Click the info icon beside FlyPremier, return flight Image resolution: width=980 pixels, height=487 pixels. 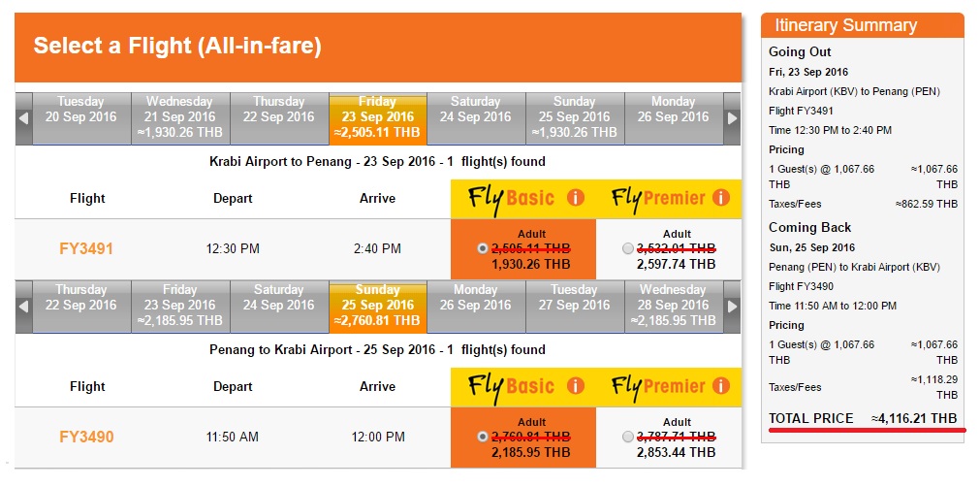719,386
